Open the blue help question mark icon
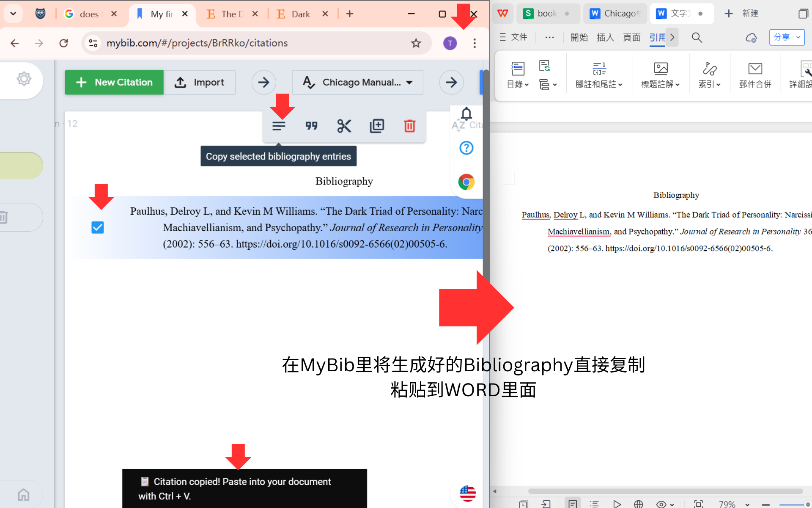812x508 pixels. [466, 148]
